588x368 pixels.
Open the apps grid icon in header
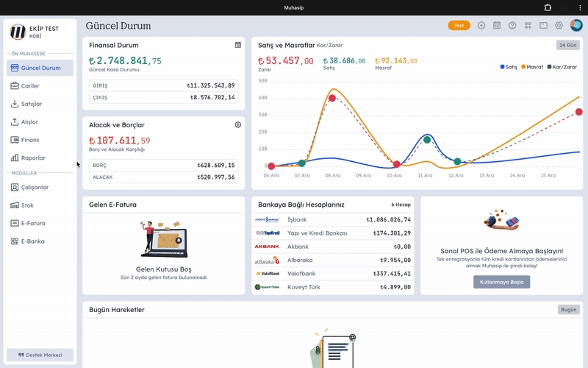[528, 25]
